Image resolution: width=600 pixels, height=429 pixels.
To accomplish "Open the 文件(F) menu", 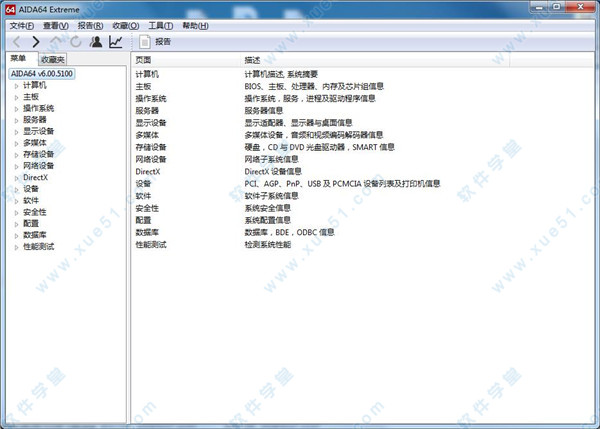I will click(x=22, y=26).
